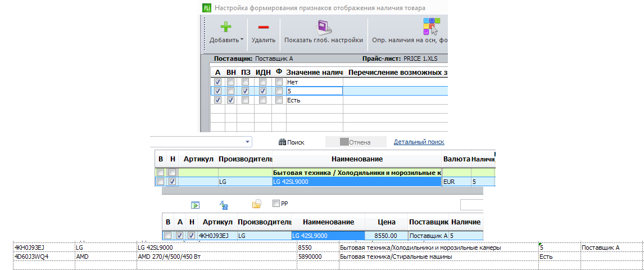This screenshot has height=270, width=644.
Task: Click the EUR currency cell
Action: pyautogui.click(x=456, y=181)
